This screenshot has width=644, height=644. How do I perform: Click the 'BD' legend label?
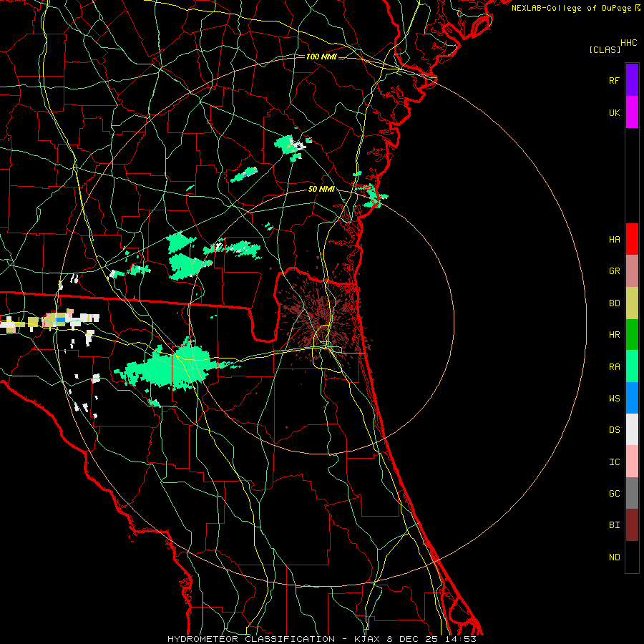click(614, 303)
